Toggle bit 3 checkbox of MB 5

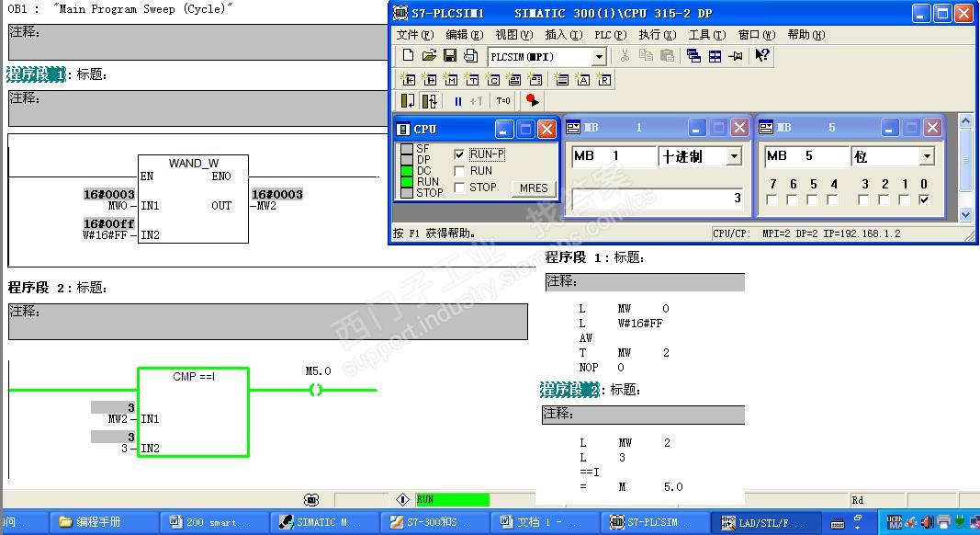click(863, 199)
